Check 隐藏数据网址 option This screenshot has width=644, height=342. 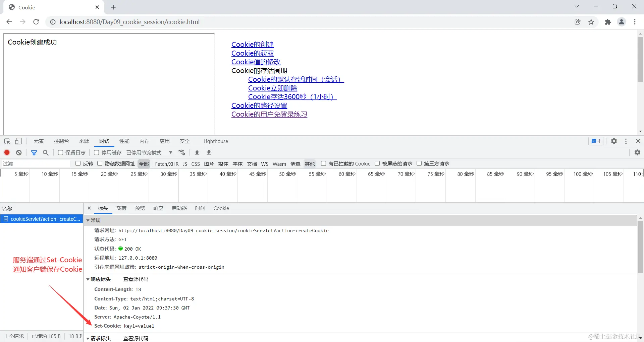tap(100, 163)
